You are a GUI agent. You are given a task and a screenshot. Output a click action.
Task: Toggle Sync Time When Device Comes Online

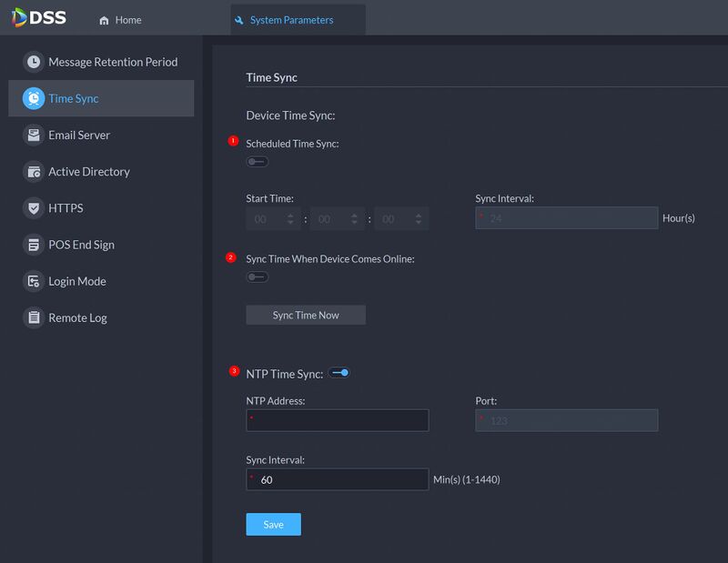point(258,277)
